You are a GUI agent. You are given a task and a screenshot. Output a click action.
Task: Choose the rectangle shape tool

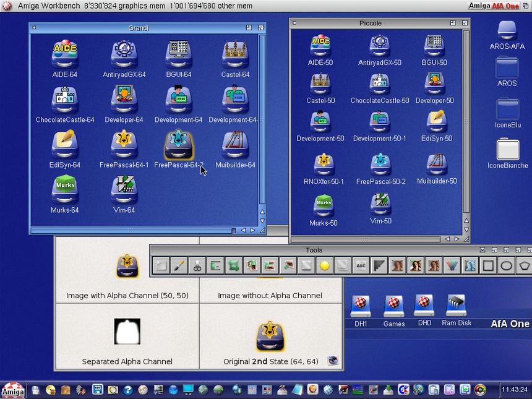(488, 266)
